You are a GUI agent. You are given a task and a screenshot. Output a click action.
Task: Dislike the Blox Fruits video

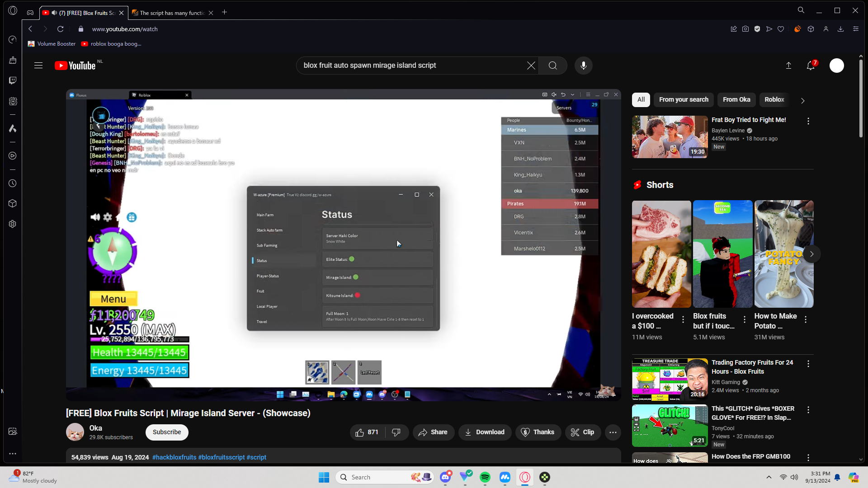(x=396, y=432)
